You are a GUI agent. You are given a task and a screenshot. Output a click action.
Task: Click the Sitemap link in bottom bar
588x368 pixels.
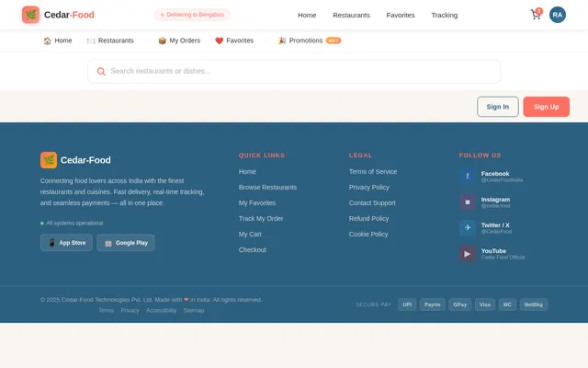pyautogui.click(x=194, y=311)
